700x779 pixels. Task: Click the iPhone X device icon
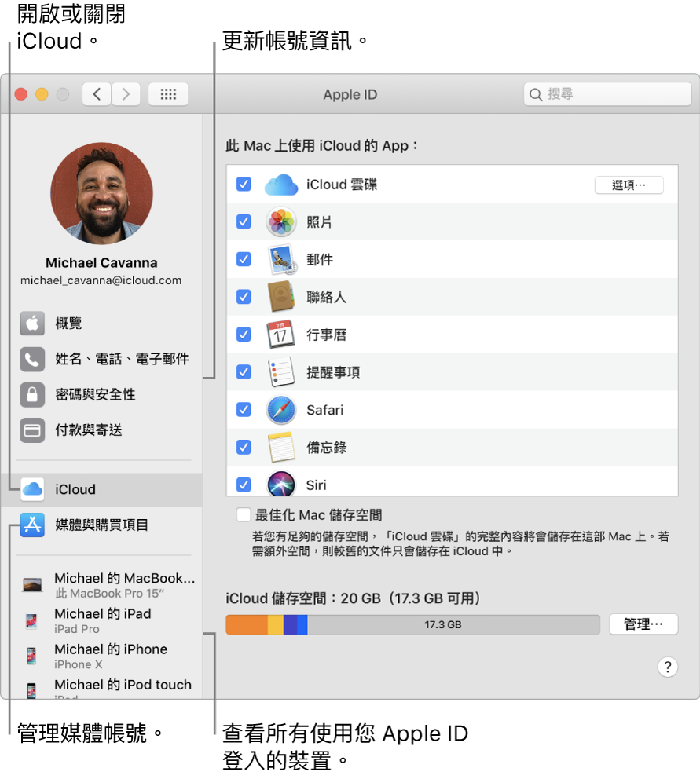[31, 656]
